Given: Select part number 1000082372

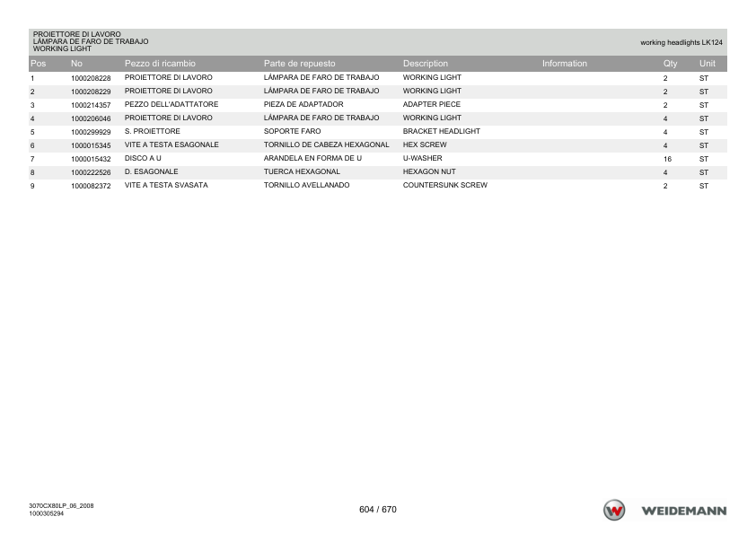Looking at the screenshot, I should tap(91, 186).
